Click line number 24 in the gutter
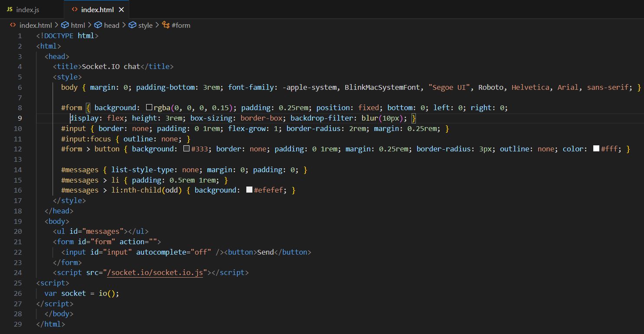Screen dimensions: 644x334 click(17, 272)
